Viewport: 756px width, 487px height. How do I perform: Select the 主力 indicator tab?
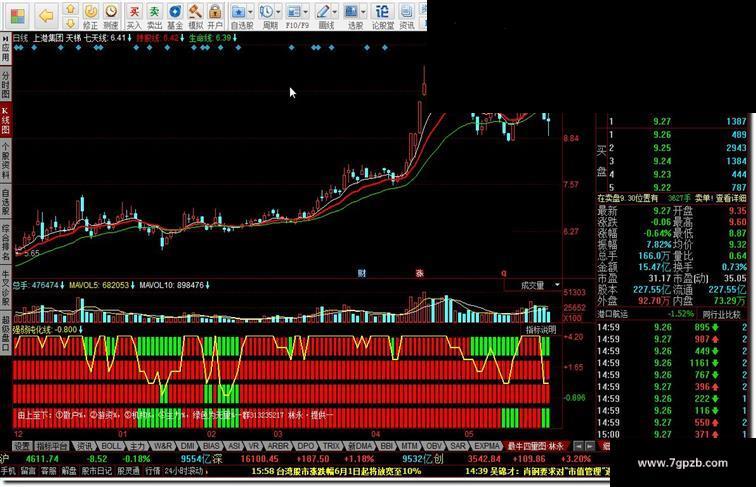click(137, 446)
